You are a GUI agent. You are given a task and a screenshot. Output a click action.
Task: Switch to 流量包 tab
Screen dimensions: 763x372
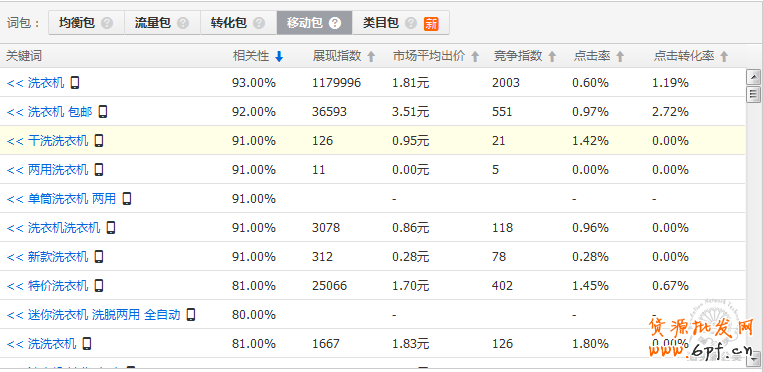(162, 23)
